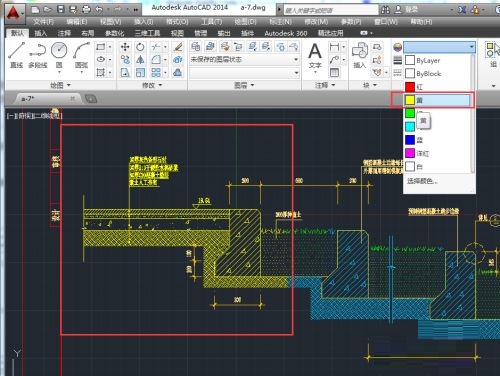This screenshot has height=376, width=500.
Task: Switch to the Autodesk 360 ribbon tab
Action: 286,33
